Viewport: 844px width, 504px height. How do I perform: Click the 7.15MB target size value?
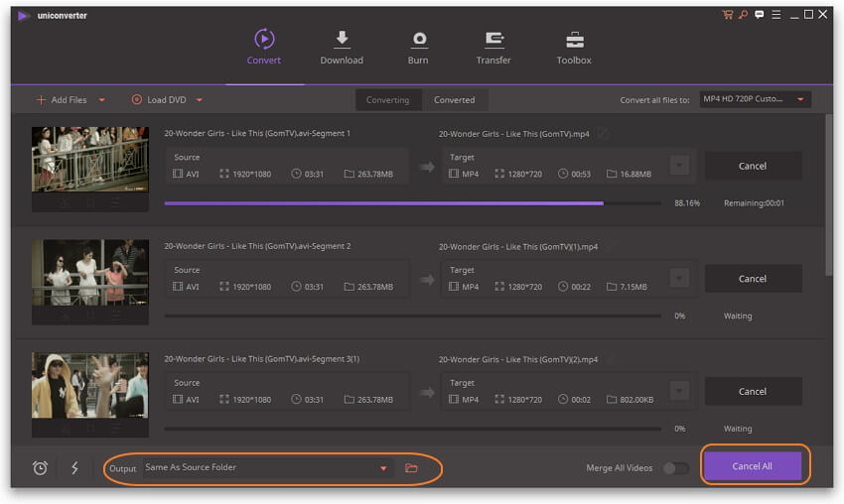(x=633, y=287)
